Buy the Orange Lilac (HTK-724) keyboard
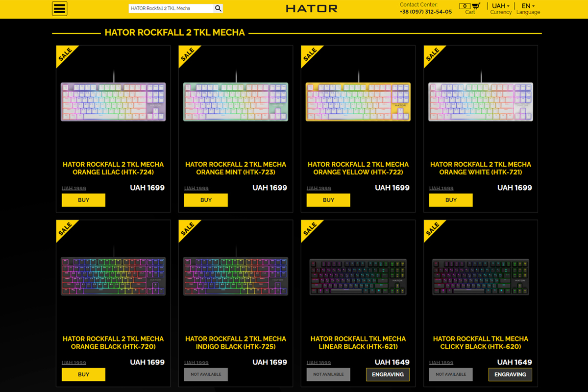 83,200
